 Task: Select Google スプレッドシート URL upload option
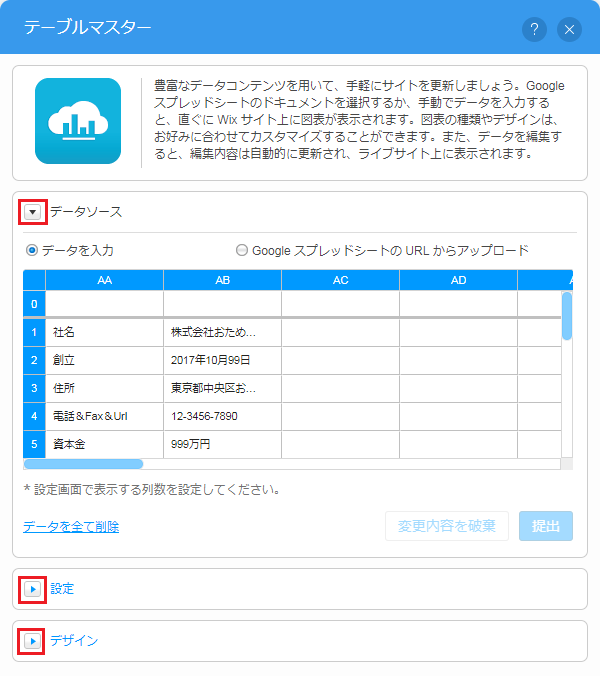241,250
